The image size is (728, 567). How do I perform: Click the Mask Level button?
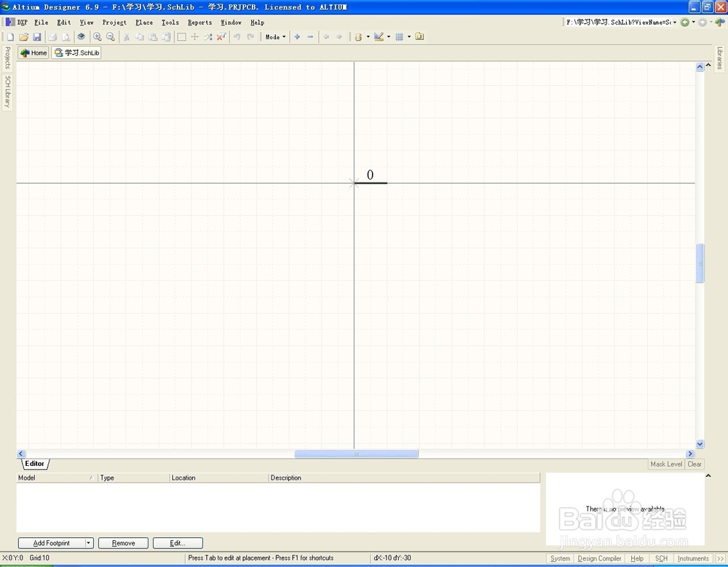(x=666, y=464)
